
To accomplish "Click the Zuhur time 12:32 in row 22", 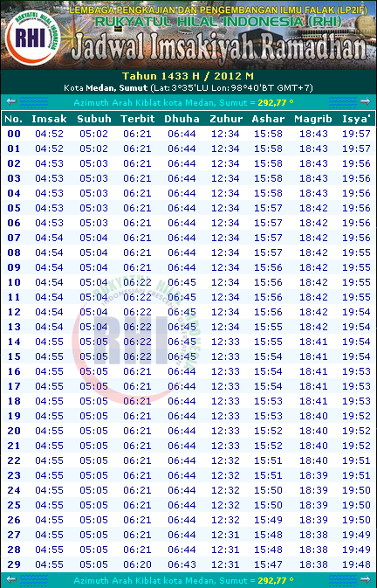I will click(x=225, y=460).
